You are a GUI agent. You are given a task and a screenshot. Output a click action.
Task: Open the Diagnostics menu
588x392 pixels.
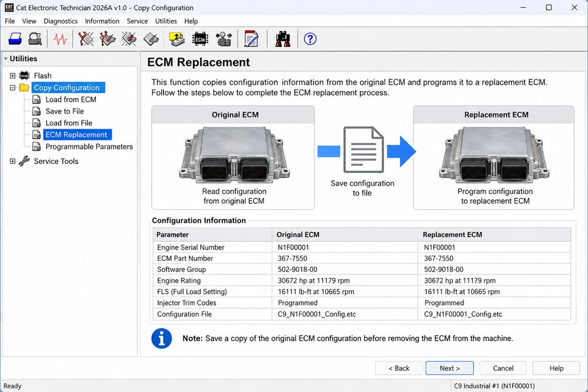[x=61, y=21]
